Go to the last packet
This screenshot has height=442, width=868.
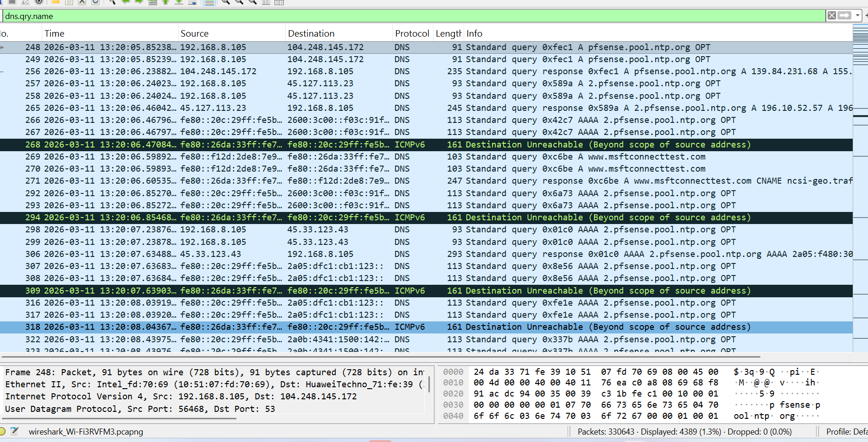178,3
